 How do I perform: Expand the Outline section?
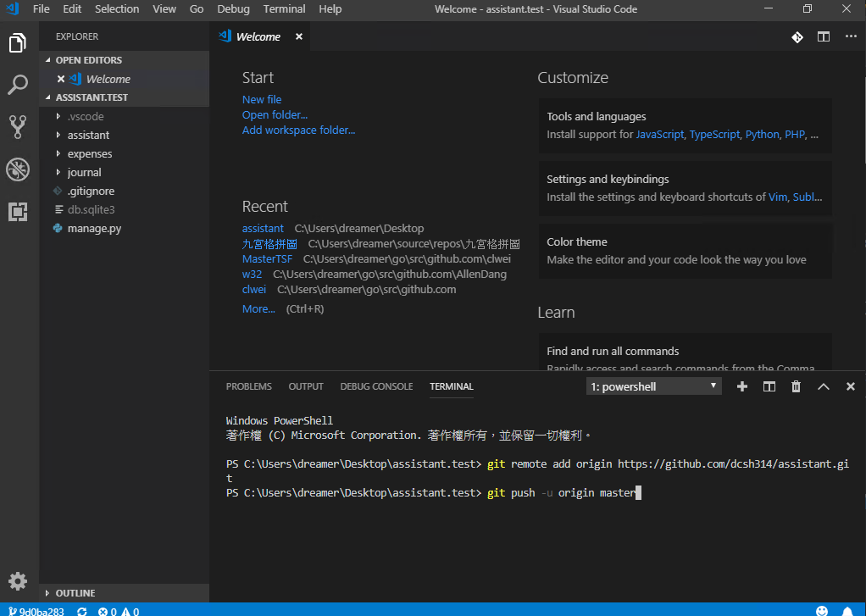(x=75, y=593)
